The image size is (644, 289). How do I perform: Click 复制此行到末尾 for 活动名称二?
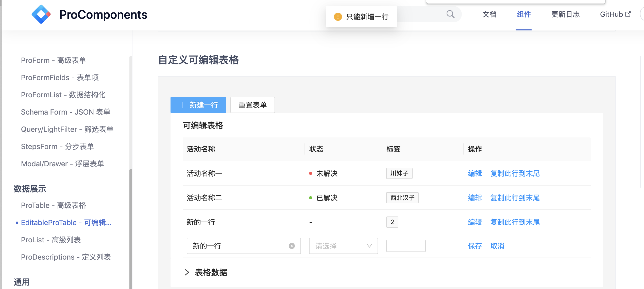point(515,198)
